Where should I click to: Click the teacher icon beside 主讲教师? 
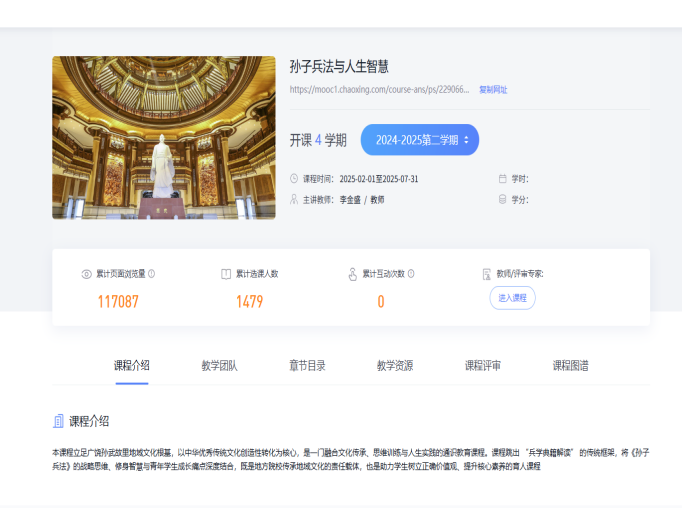point(294,199)
